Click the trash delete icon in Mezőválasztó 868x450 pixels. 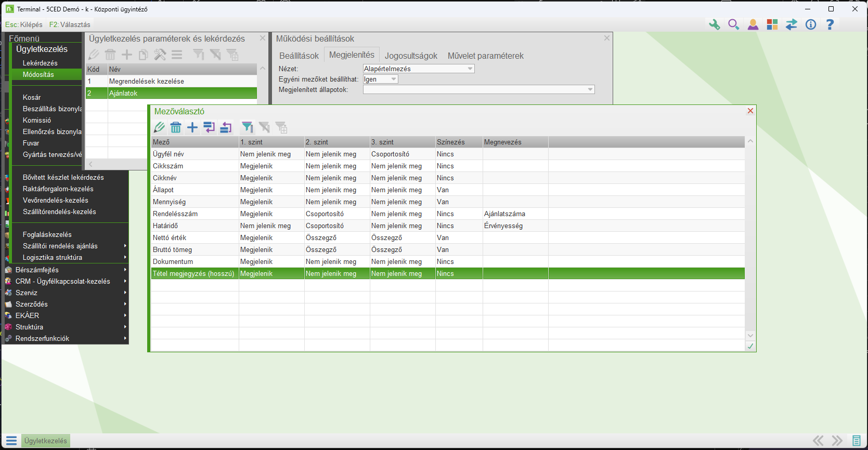(176, 127)
